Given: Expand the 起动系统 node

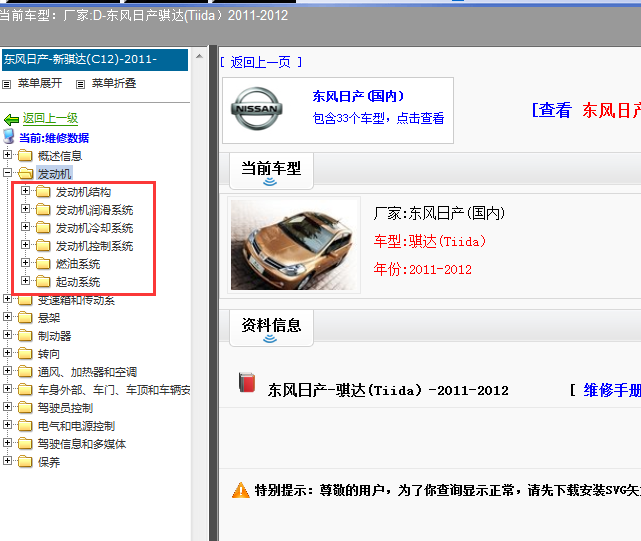Looking at the screenshot, I should click(x=25, y=281).
